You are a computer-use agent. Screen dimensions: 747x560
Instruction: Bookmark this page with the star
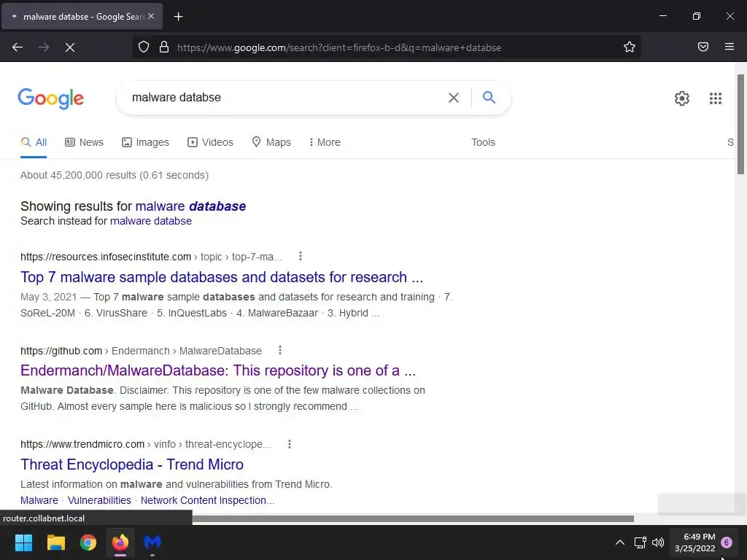630,47
